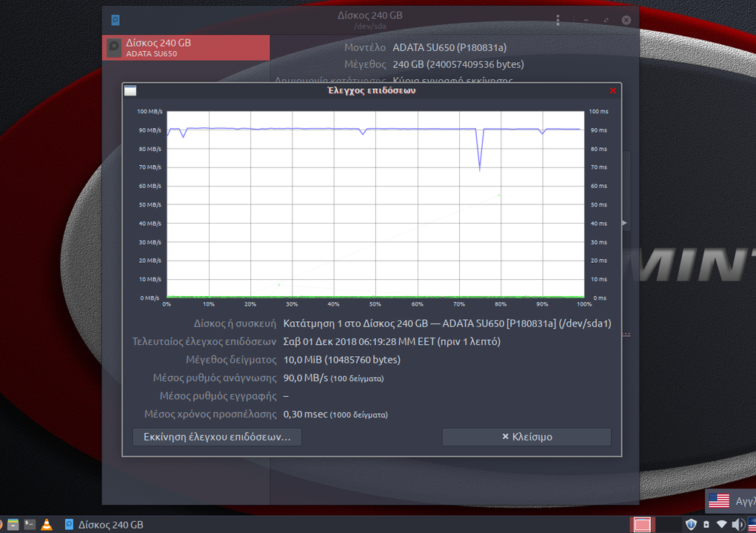This screenshot has height=533, width=756.
Task: Launch VLC from the taskbar
Action: (x=47, y=524)
